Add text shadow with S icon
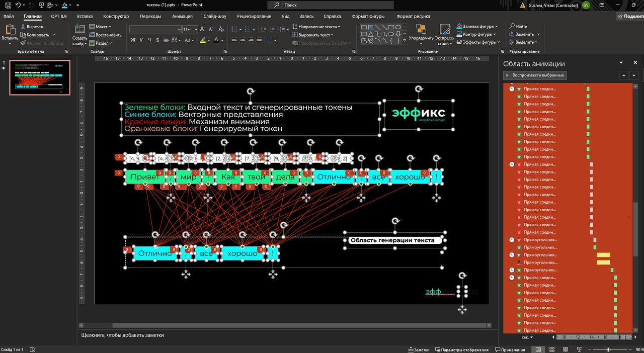The height and width of the screenshot is (353, 644). pyautogui.click(x=158, y=40)
